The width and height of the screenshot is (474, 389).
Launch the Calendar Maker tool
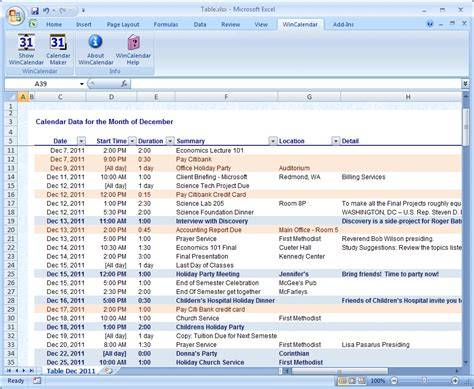(x=58, y=49)
